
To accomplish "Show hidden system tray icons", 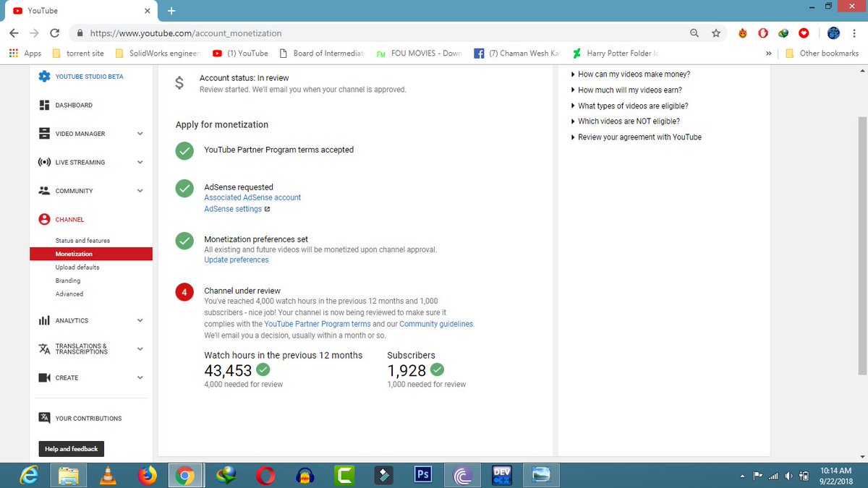I will click(743, 476).
